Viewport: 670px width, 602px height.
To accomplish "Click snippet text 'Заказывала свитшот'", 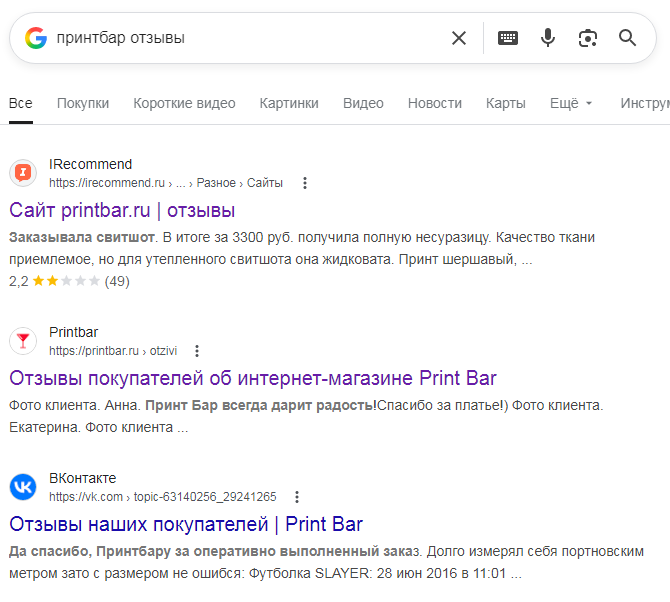I will [82, 237].
